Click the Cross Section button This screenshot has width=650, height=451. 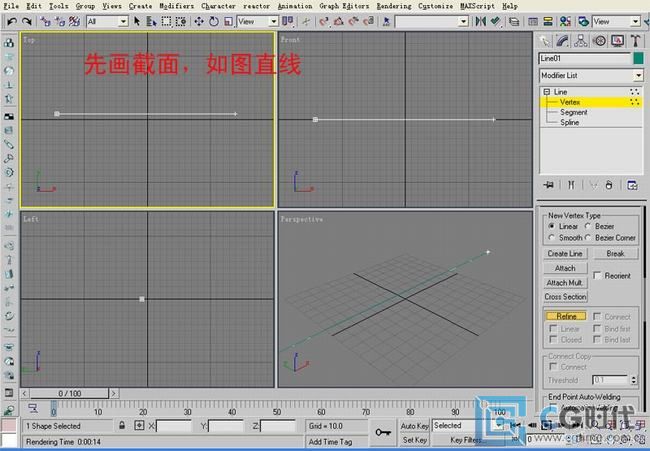point(565,297)
